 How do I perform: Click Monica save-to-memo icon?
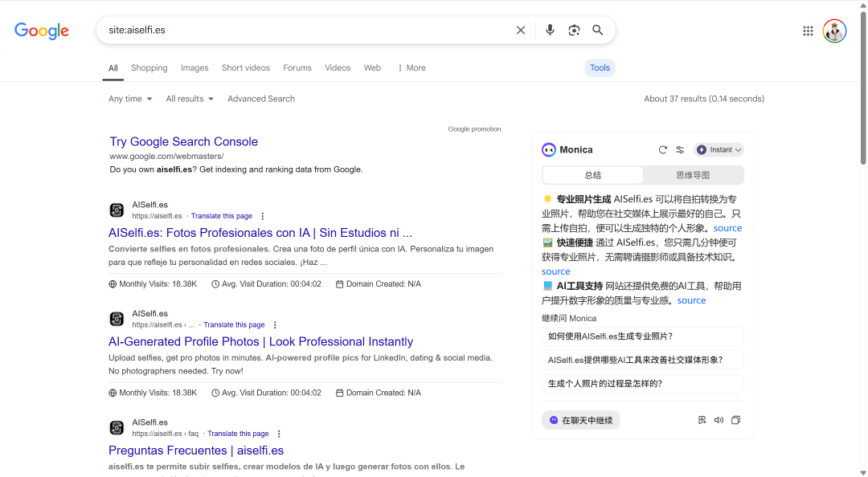click(702, 420)
